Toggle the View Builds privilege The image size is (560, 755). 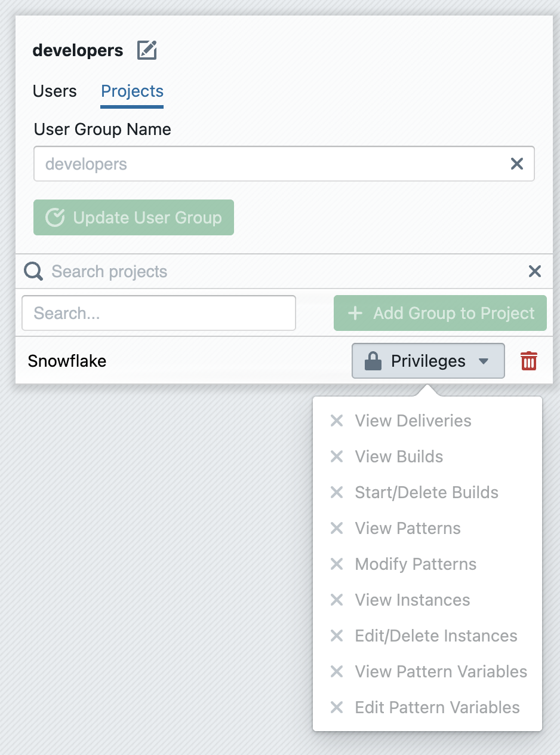pyautogui.click(x=399, y=457)
